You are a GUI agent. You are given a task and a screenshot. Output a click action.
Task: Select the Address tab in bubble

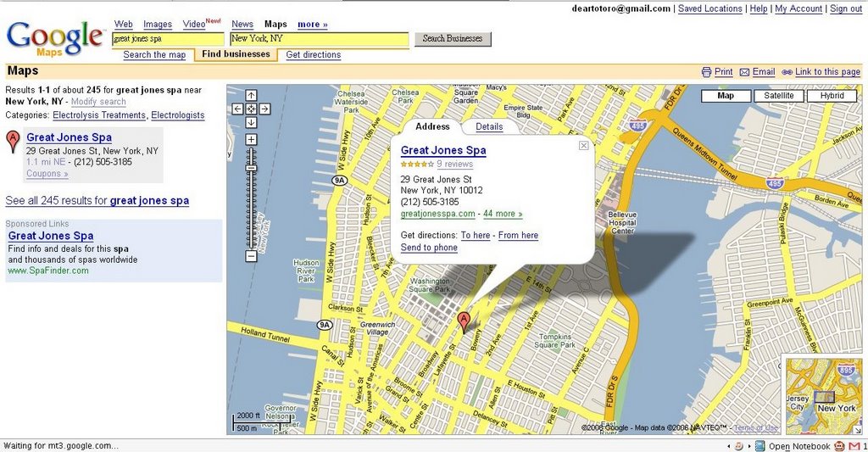(x=432, y=126)
